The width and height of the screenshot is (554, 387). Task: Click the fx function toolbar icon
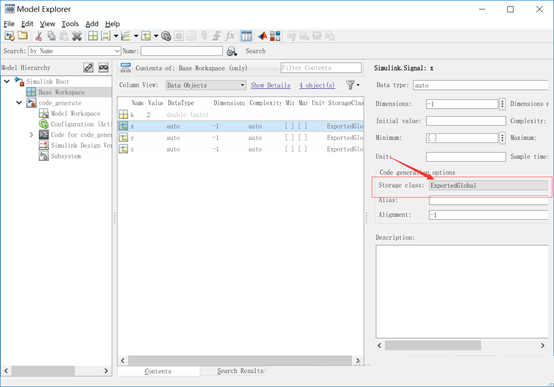pos(230,36)
